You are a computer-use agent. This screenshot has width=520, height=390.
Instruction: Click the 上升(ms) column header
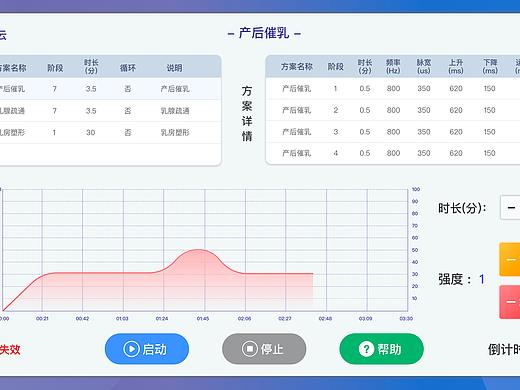[x=456, y=66]
